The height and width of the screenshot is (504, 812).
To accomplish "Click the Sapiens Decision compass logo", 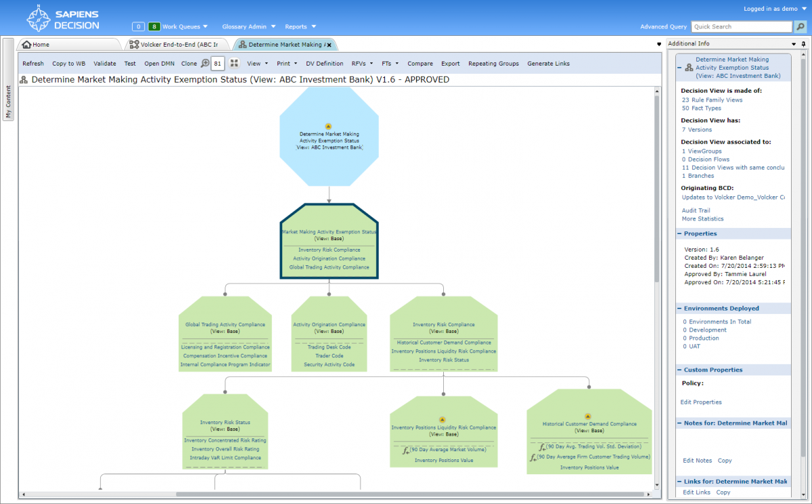I will (x=38, y=18).
